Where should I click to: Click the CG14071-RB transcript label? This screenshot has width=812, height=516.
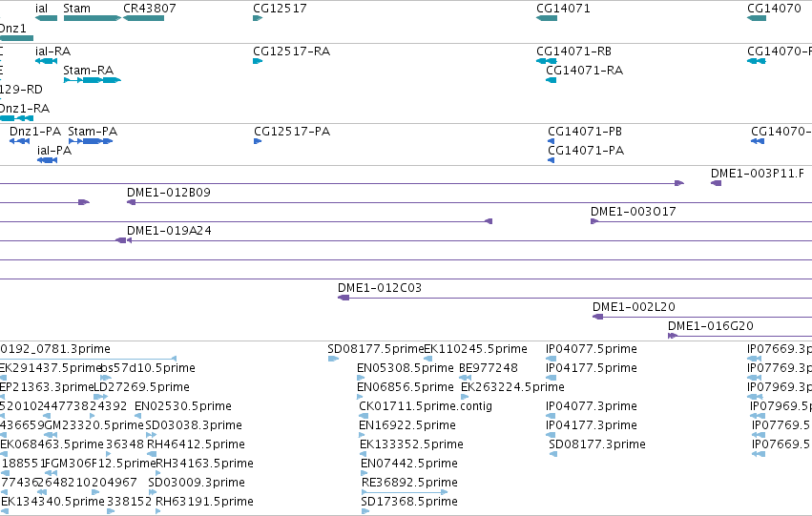coord(573,52)
